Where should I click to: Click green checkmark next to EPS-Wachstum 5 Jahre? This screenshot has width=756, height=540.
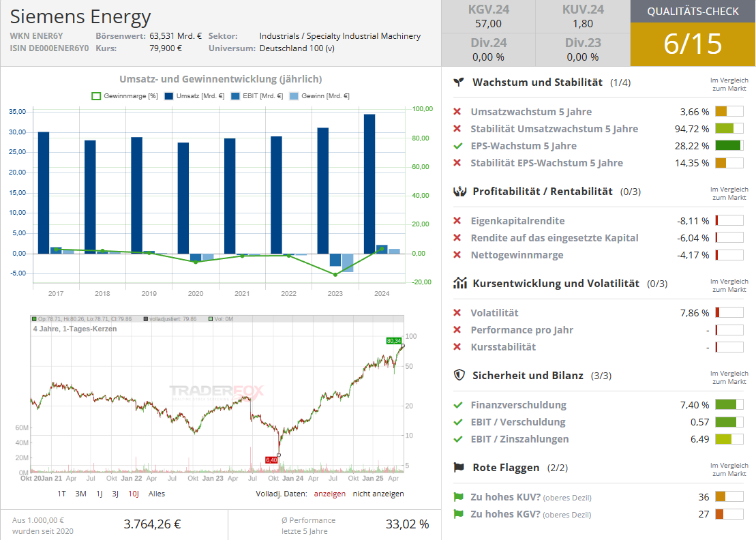pyautogui.click(x=457, y=146)
